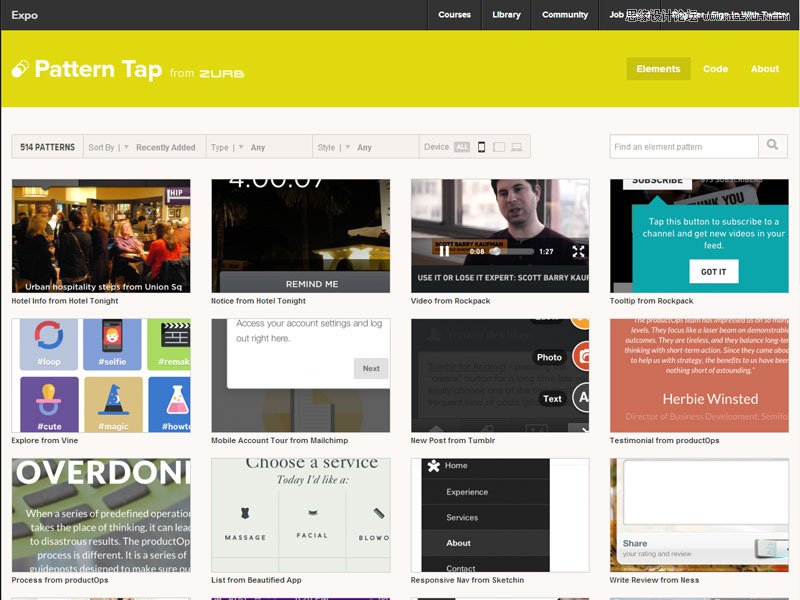Open the Testimonial from productOps caption
The height and width of the screenshot is (600, 800).
[x=664, y=440]
